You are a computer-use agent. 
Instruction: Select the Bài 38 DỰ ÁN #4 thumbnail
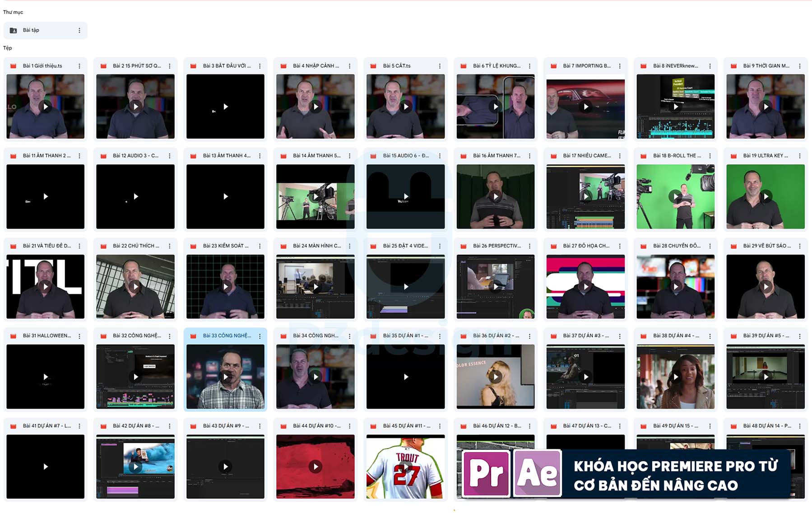coord(675,377)
